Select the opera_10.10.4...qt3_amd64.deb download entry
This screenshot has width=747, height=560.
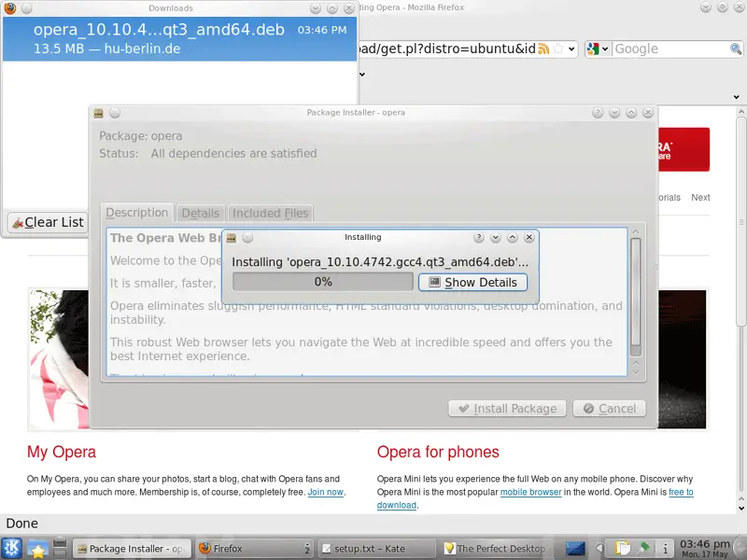(x=179, y=39)
